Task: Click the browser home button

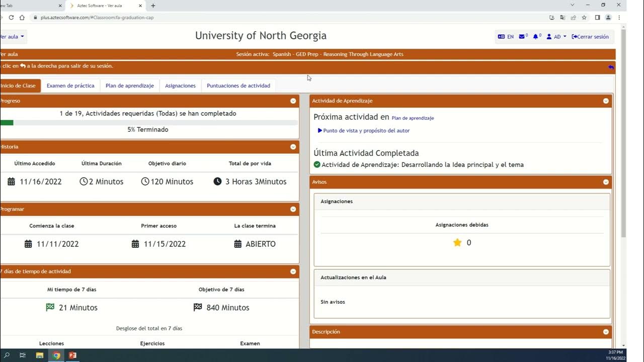Action: pos(22,17)
